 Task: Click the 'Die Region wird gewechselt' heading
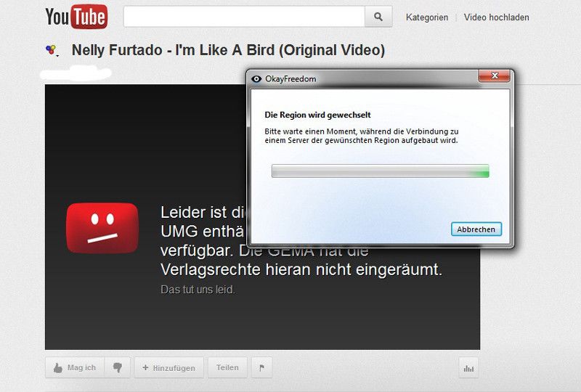[317, 115]
